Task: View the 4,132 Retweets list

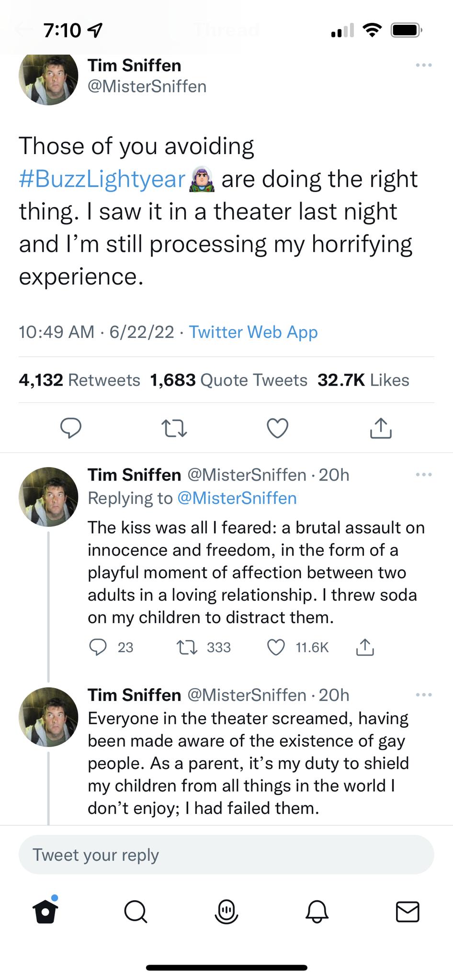Action: click(x=79, y=379)
